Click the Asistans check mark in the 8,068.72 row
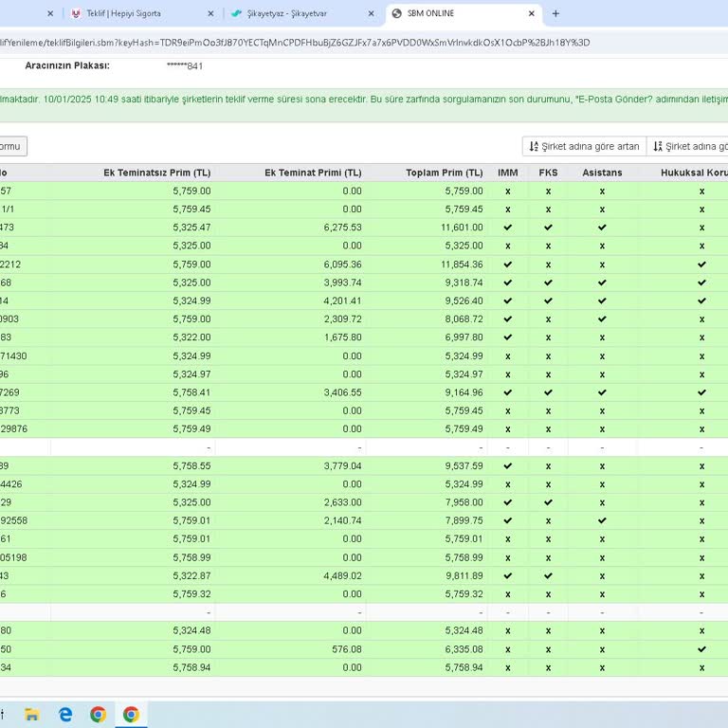This screenshot has width=728, height=728. pyautogui.click(x=602, y=318)
